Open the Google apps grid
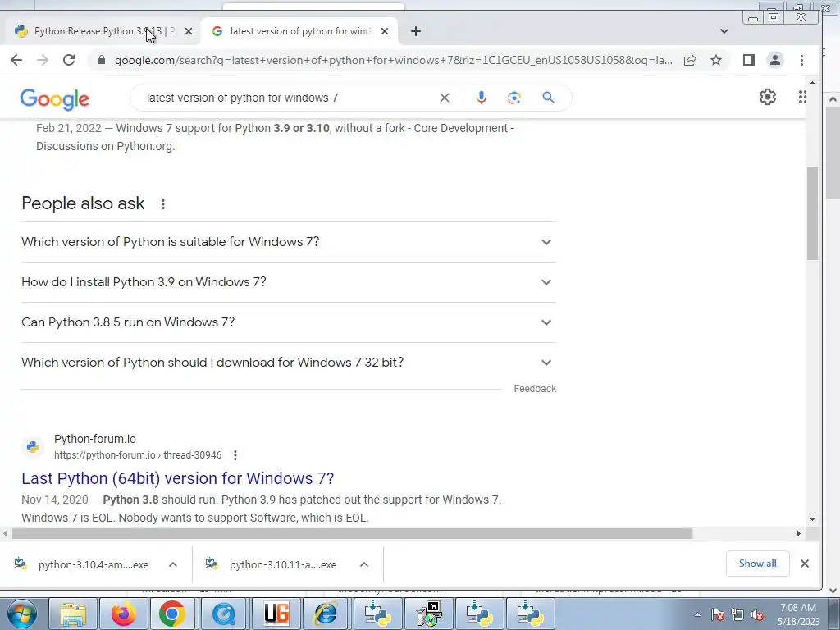Viewport: 840px width, 630px height. 802,97
